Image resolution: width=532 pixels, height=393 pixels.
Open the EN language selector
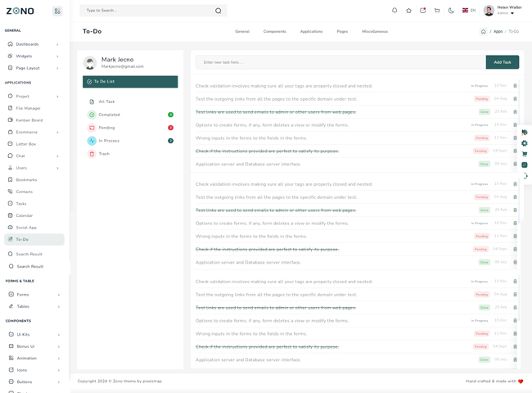[469, 11]
